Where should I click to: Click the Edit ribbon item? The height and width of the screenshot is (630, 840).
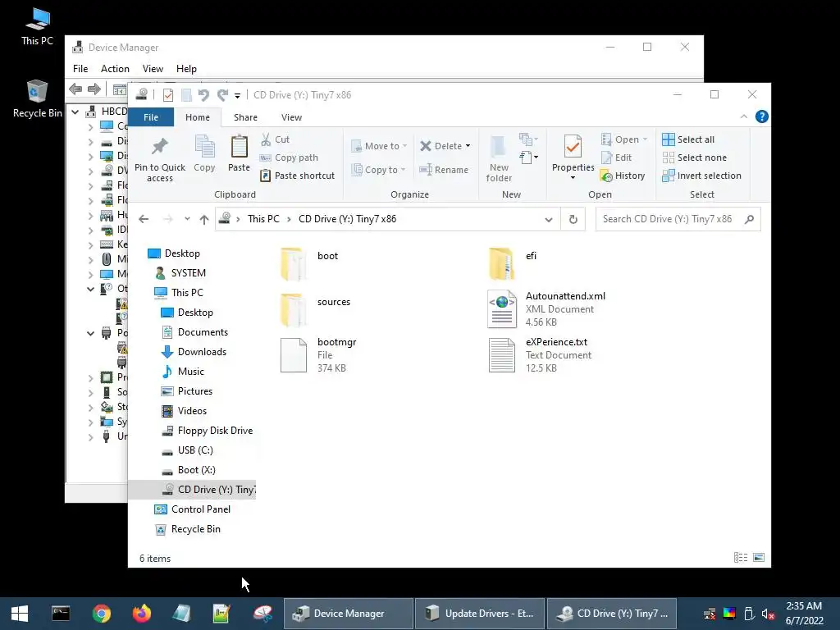coord(616,157)
